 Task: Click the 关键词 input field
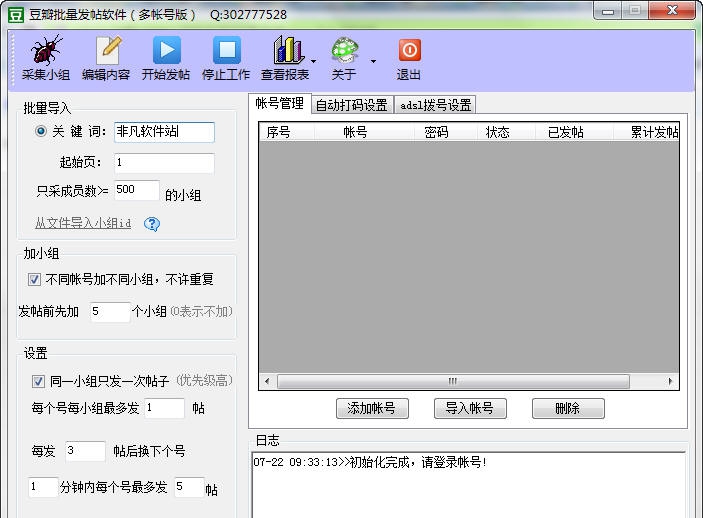(x=164, y=132)
